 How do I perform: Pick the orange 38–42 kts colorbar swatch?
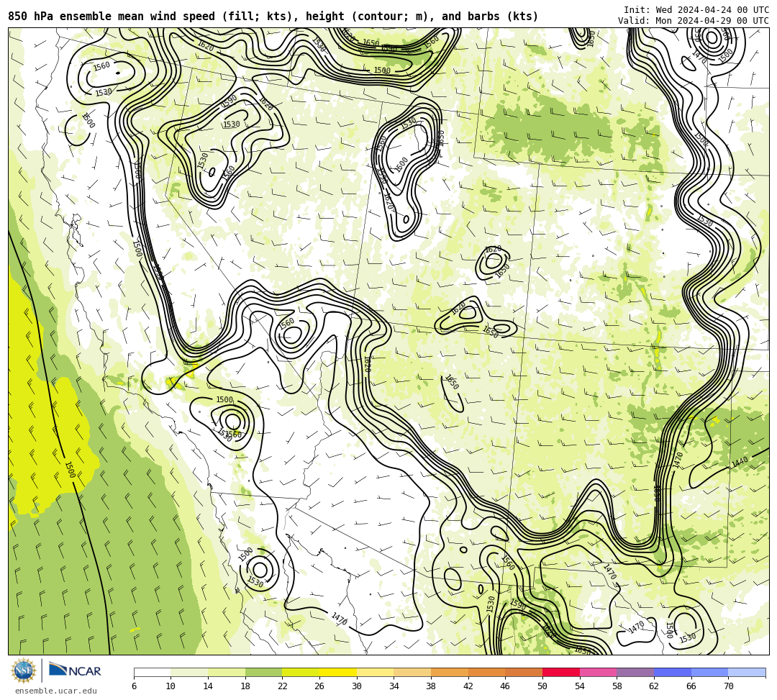point(450,672)
